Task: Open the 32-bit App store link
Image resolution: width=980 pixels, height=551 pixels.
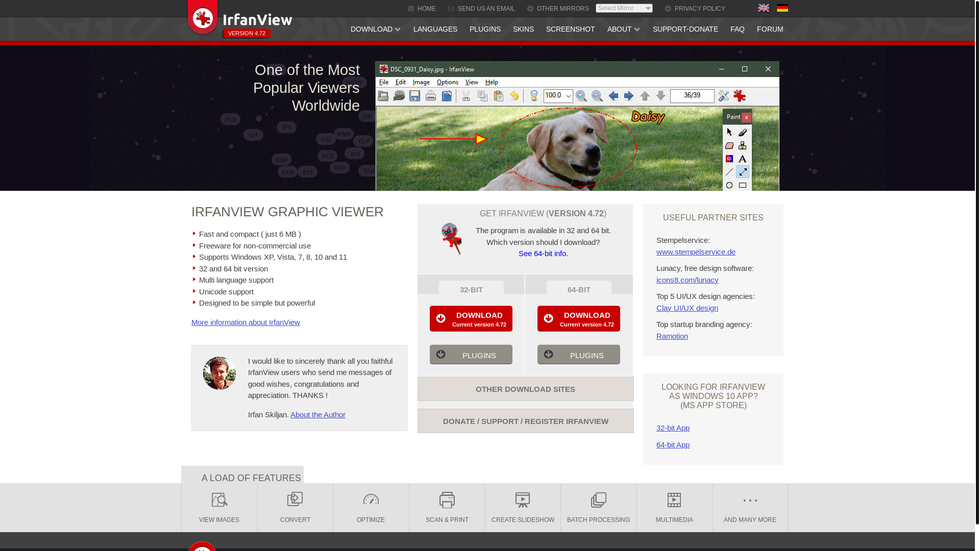Action: [673, 428]
